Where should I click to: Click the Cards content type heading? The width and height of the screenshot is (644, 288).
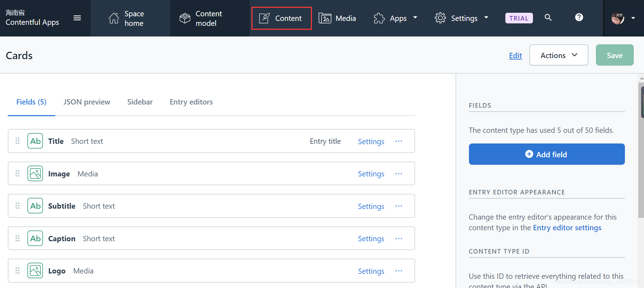coord(19,56)
